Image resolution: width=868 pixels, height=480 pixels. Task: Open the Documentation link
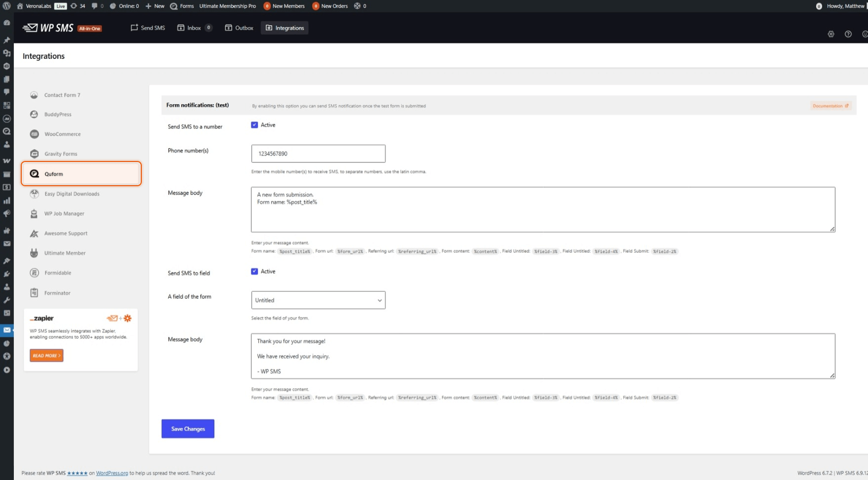click(x=830, y=106)
